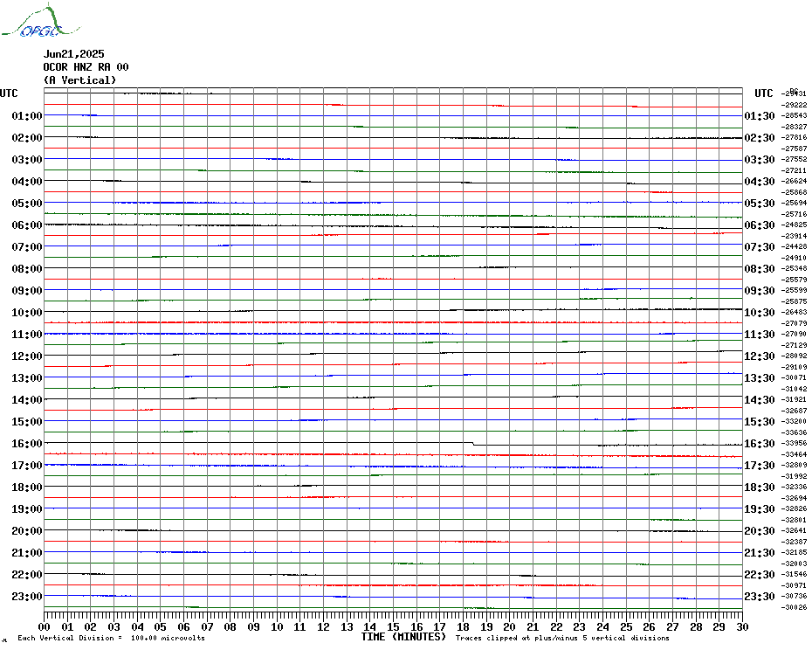Click minute label 30 on the time axis
812x650 pixels.
743,627
